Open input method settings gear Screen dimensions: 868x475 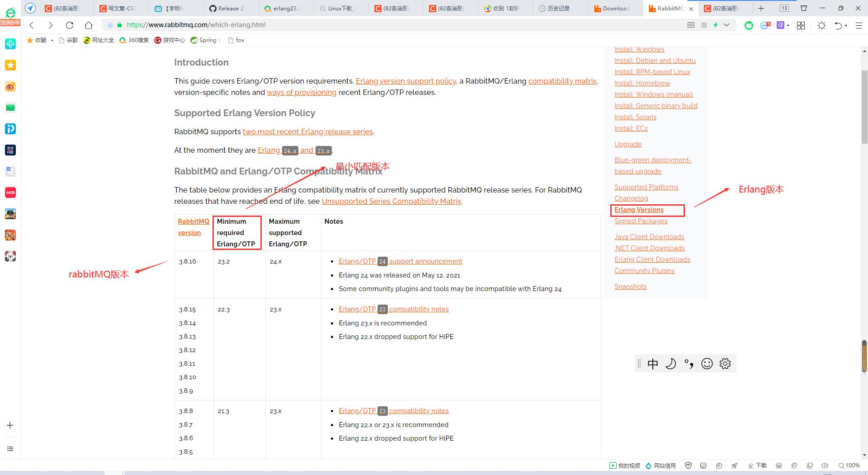(x=725, y=364)
